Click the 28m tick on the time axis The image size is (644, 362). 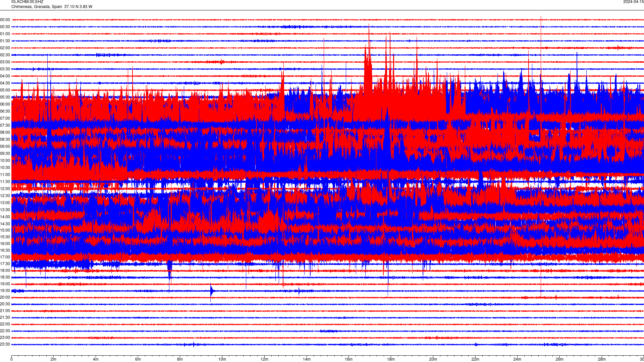602,359
